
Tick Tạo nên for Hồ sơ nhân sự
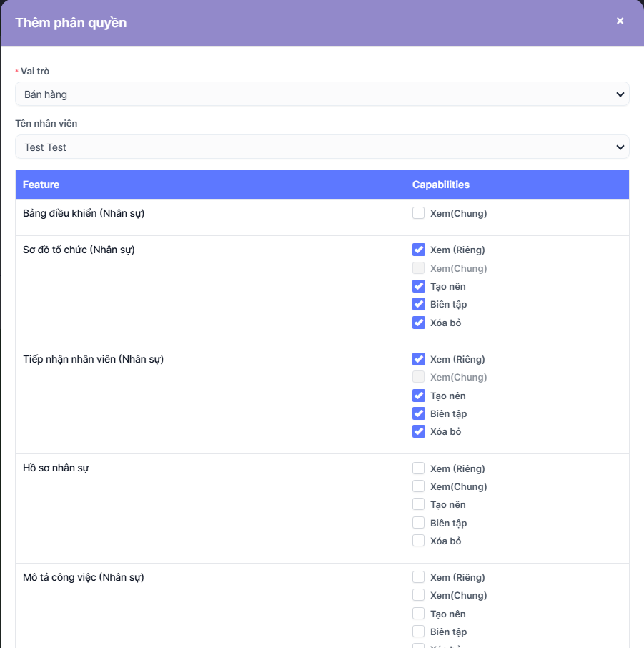419,504
